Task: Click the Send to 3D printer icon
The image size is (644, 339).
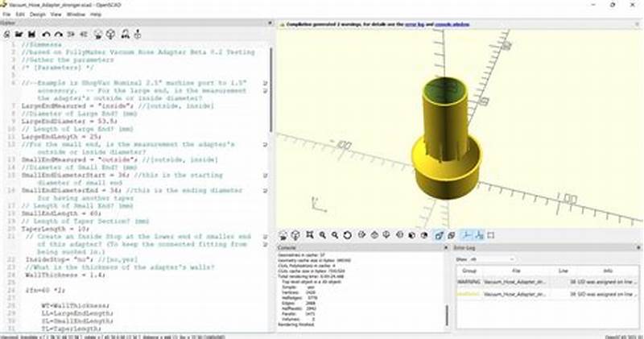Action: click(x=138, y=35)
